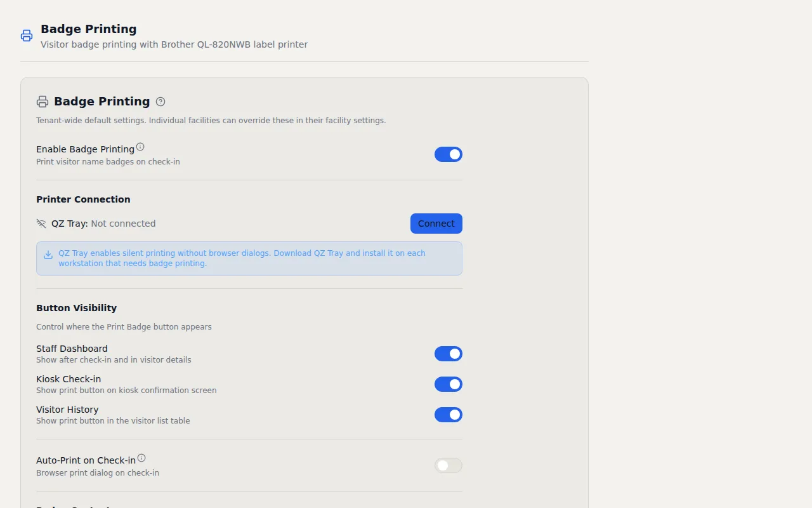Disable the Enable Badge Printing toggle
This screenshot has width=812, height=508.
pos(448,154)
